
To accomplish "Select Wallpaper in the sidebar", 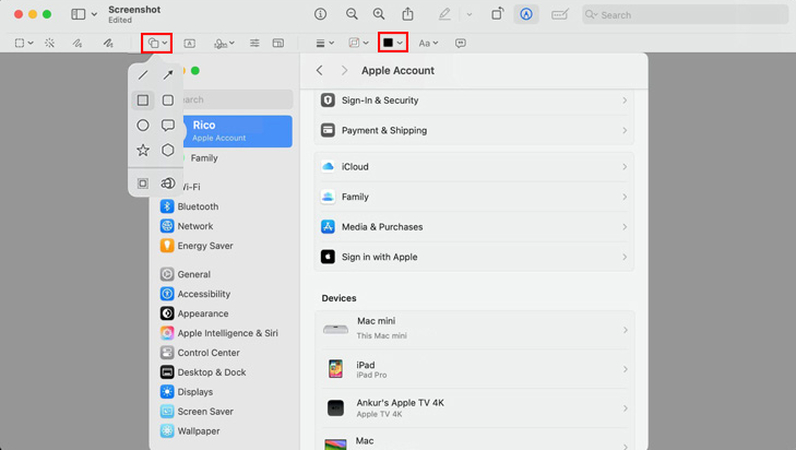I will 190,431.
